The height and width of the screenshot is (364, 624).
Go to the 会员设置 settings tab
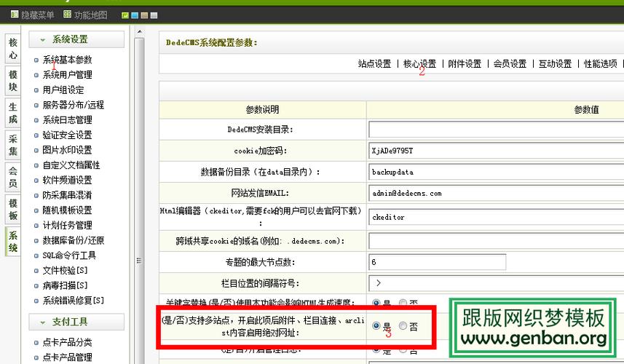click(510, 63)
